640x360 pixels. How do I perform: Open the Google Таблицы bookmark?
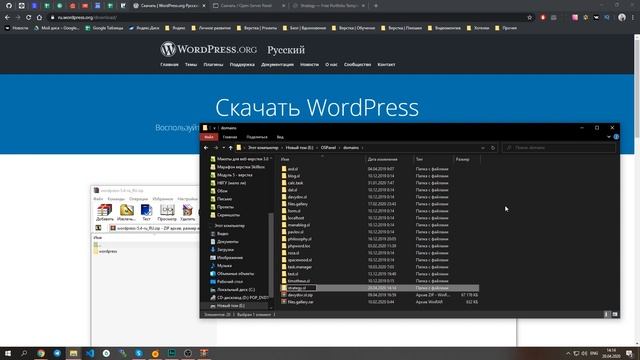(104, 28)
